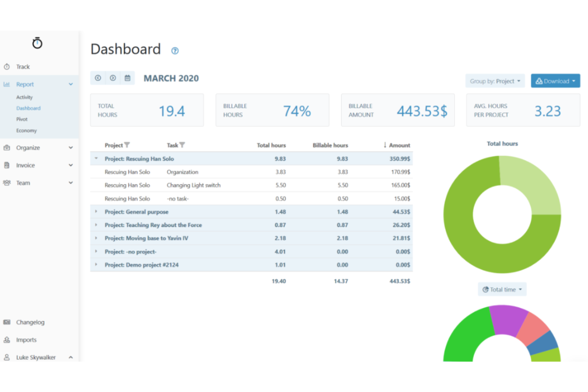
Task: Click the sort arrow beside Amount
Action: coord(385,145)
